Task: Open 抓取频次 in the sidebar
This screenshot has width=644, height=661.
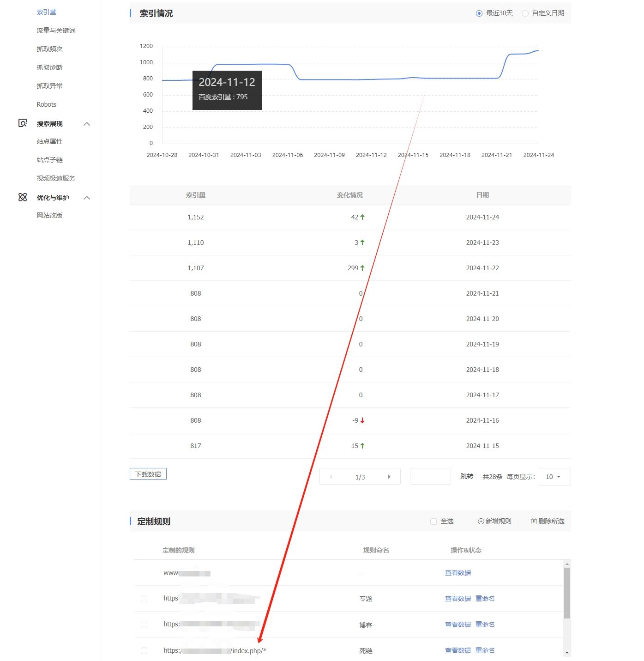Action: 49,49
